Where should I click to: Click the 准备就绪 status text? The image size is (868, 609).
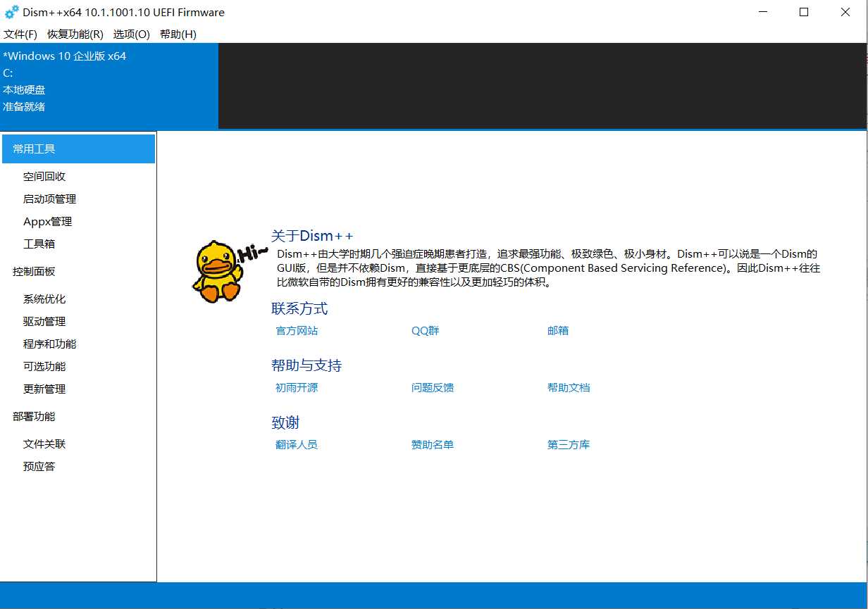tap(24, 107)
